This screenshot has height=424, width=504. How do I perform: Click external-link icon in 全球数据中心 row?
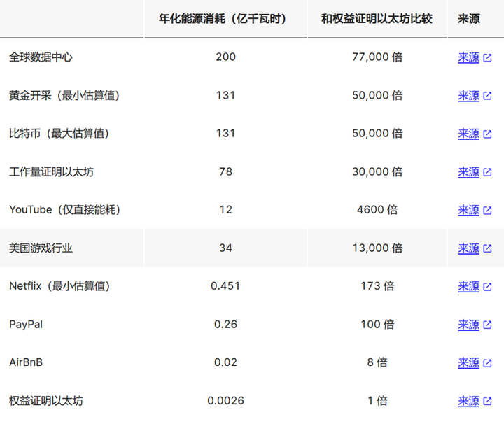click(x=488, y=58)
